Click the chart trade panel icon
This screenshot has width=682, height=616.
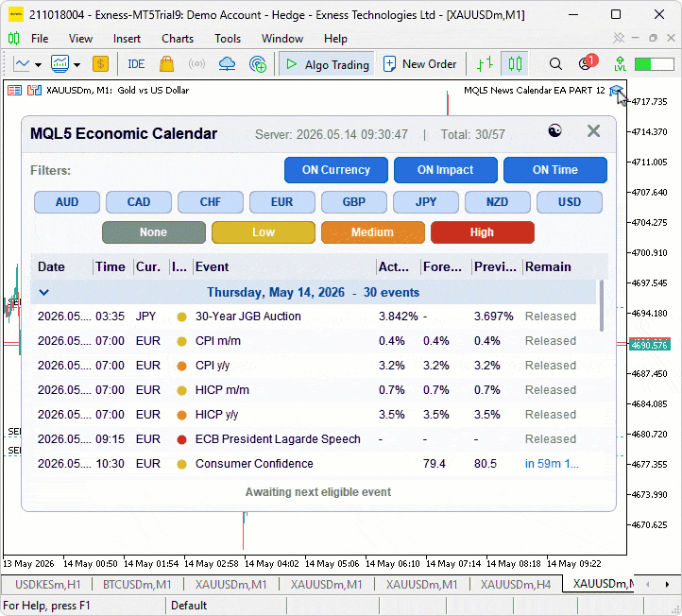point(34,91)
